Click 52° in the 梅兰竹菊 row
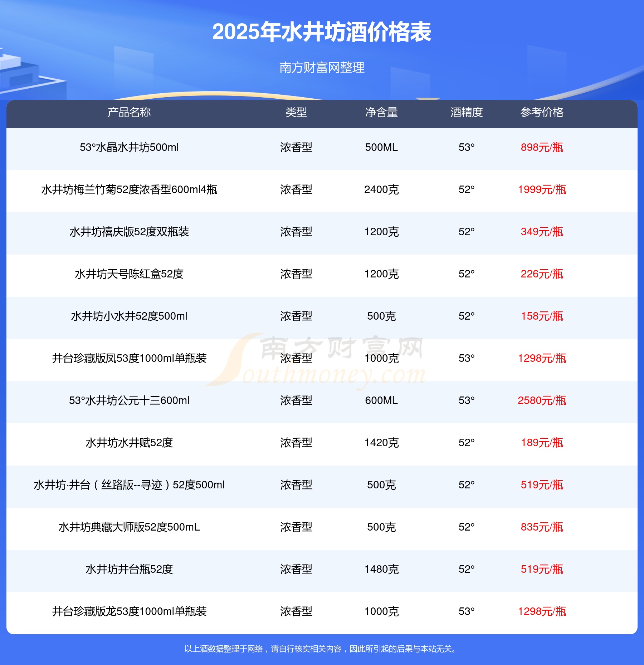Screen dimensions: 644x665 click(x=467, y=189)
